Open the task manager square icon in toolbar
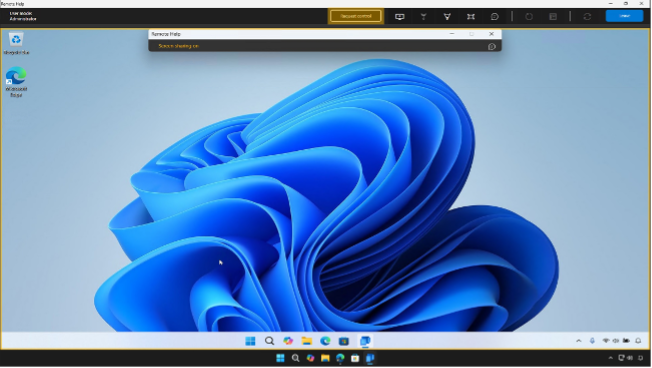The height and width of the screenshot is (368, 652). (553, 17)
